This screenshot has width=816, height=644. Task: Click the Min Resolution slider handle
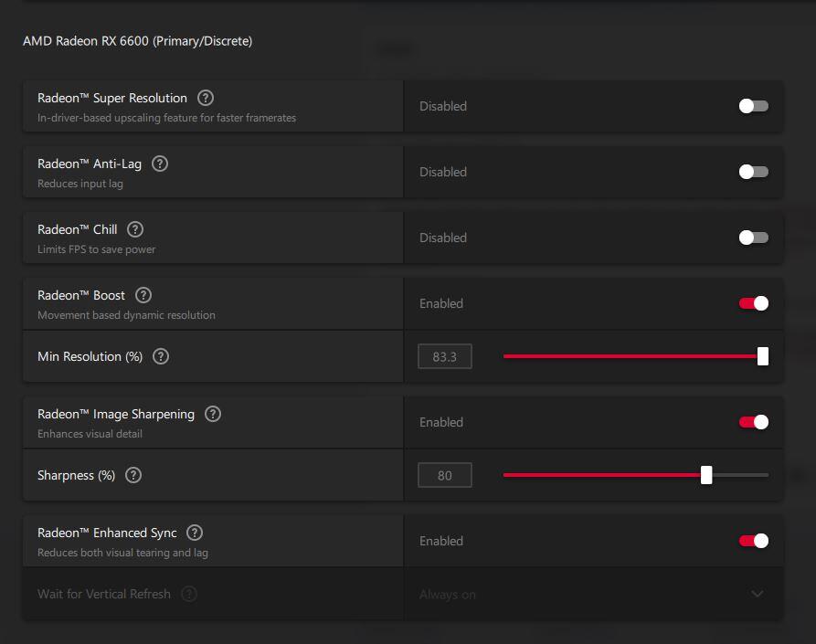(763, 356)
